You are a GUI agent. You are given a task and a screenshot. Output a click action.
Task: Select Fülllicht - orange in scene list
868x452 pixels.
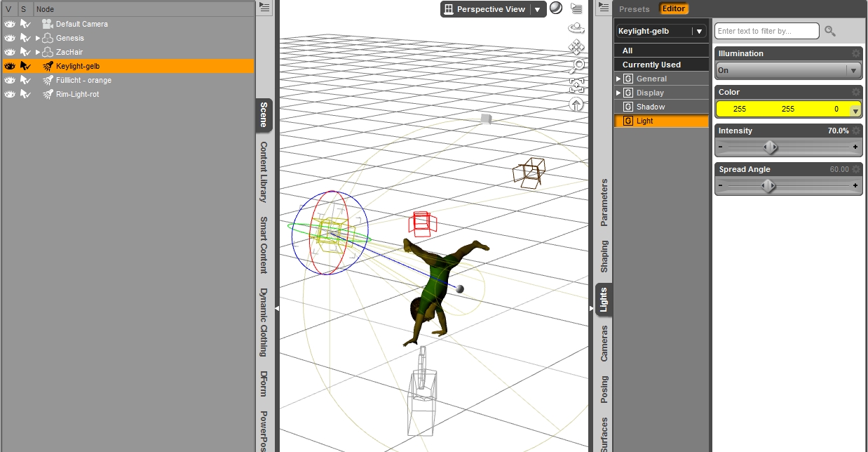[x=83, y=80]
